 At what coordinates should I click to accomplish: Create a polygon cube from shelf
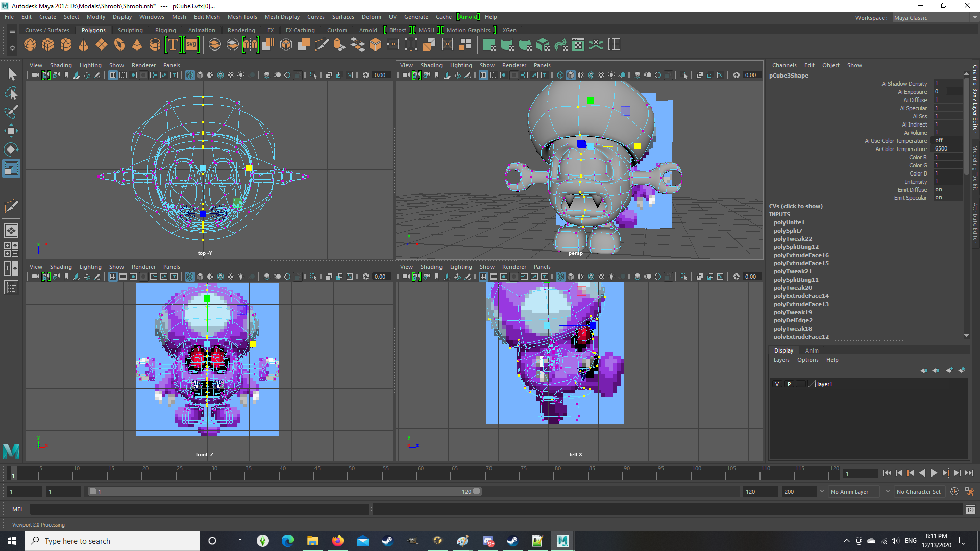point(48,45)
